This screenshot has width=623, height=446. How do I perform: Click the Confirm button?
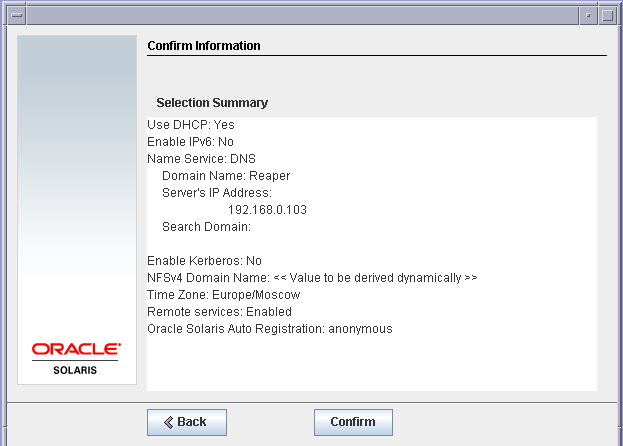(x=353, y=422)
